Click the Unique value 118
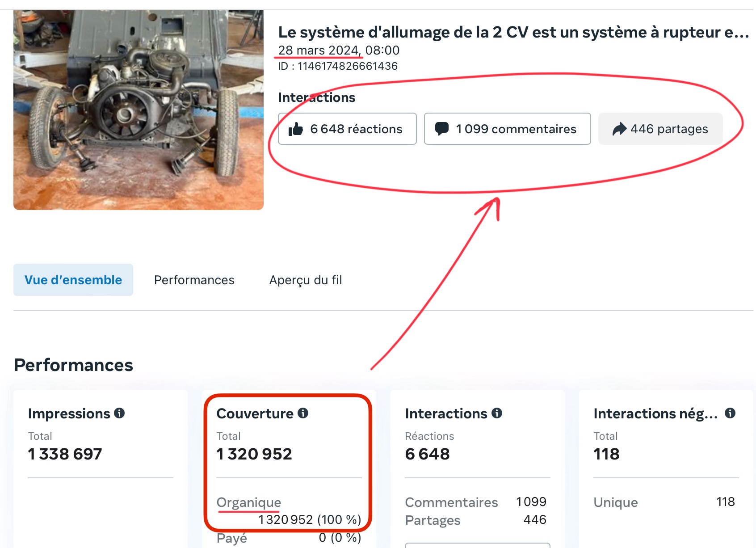Screen dimensions: 756x548 [x=726, y=502]
